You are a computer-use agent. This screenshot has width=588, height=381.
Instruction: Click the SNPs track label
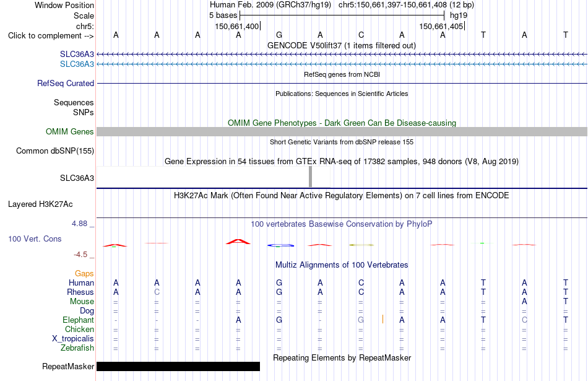pos(84,112)
